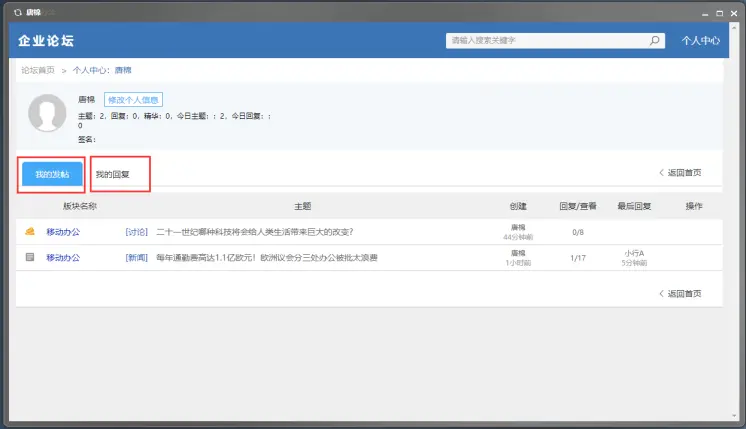Maximize the forum window

click(720, 13)
